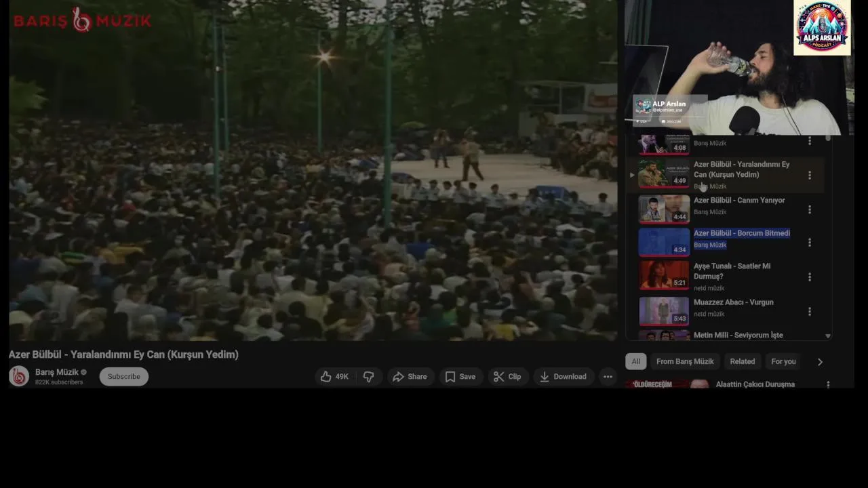Open Barış Müzik channel name link
The width and height of the screenshot is (868, 488).
tap(57, 372)
